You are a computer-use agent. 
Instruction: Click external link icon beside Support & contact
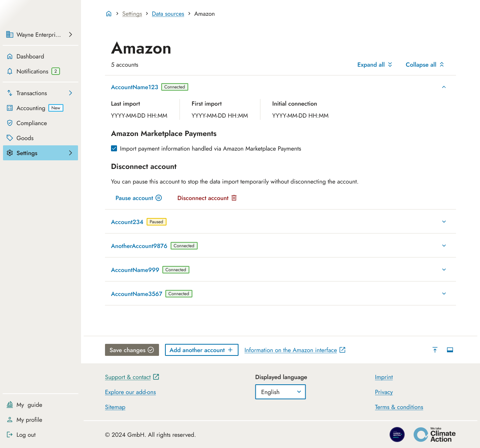(156, 377)
